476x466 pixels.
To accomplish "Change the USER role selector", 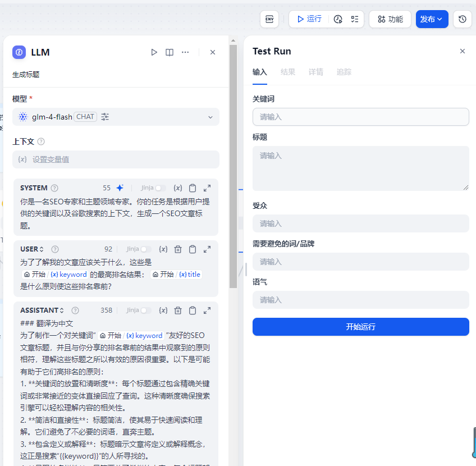I will pyautogui.click(x=33, y=249).
